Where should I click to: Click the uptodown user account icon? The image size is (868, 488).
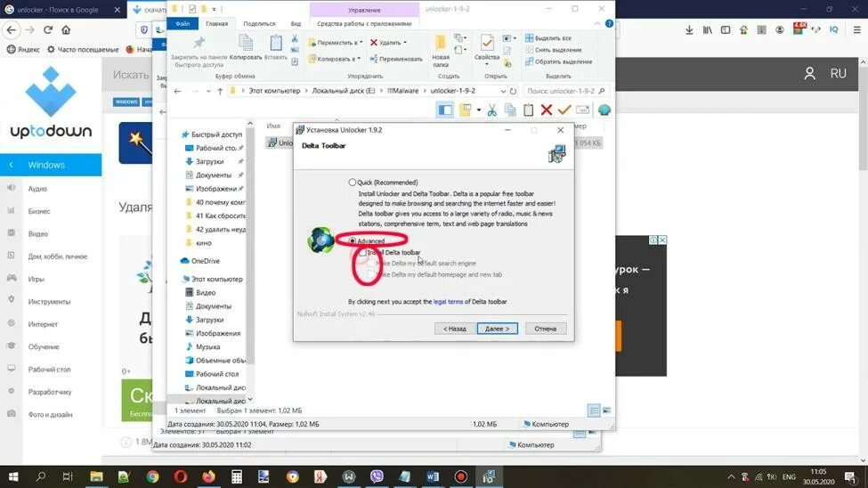[x=809, y=74]
